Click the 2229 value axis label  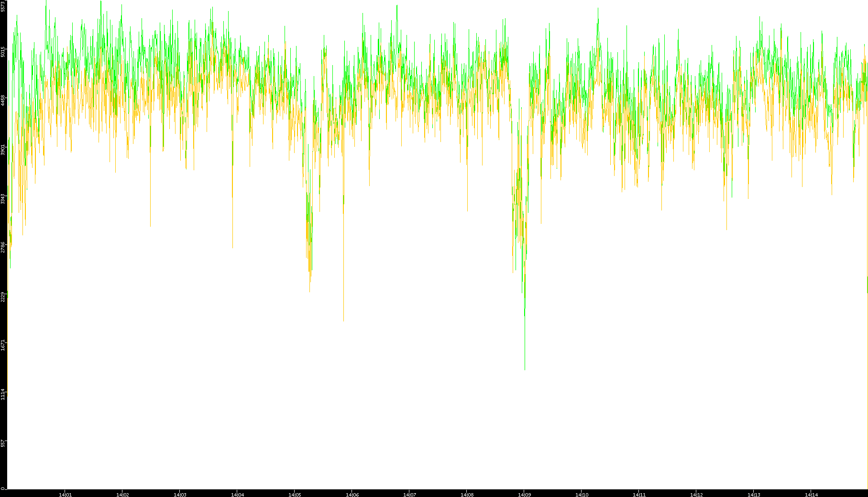[x=3, y=297]
